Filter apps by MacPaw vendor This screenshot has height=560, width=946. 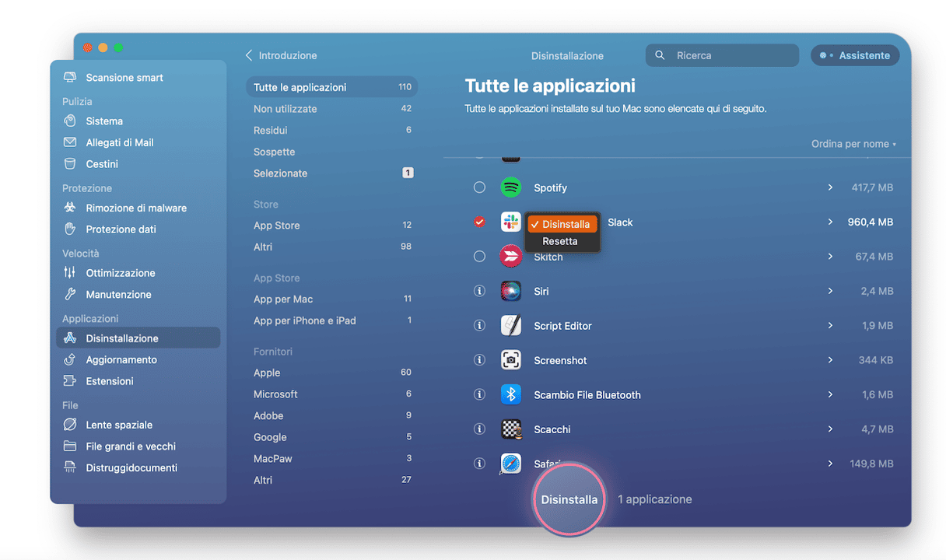click(x=332, y=459)
